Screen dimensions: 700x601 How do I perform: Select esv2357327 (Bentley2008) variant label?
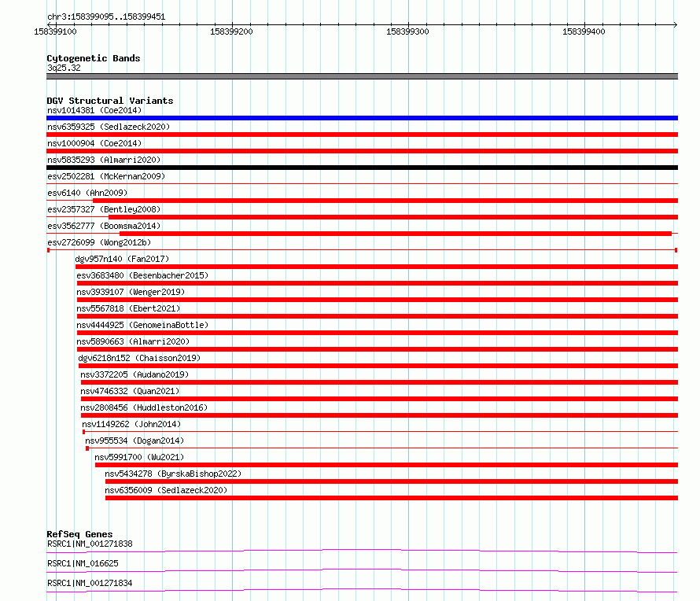point(104,209)
